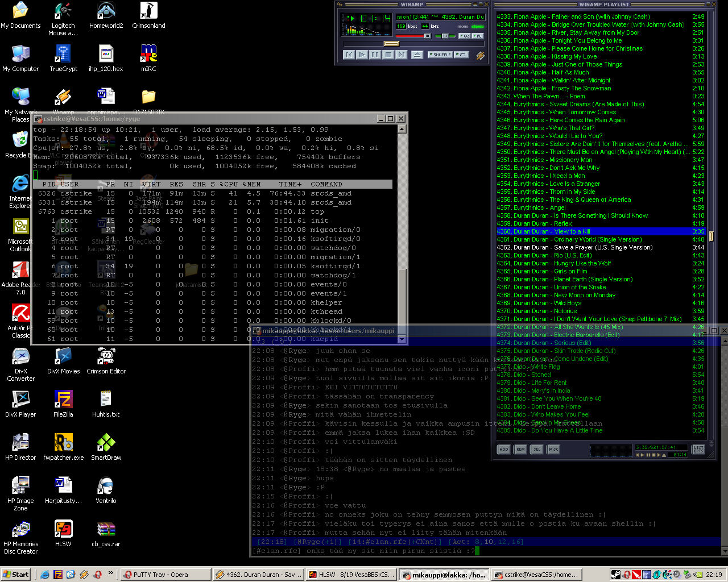Stop playback in Winamp main window
This screenshot has width=728, height=582.
[388, 55]
